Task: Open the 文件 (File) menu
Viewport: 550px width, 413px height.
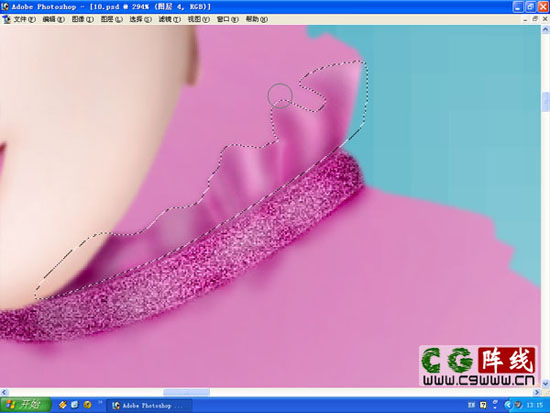Action: click(x=25, y=19)
